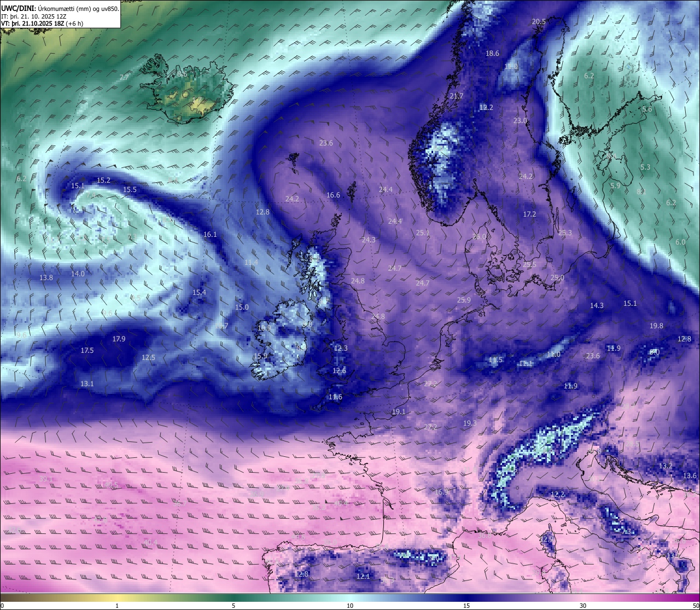Click the valid time line 'VT: þri. 21.10.2025 18Z (+6 h)'
Image resolution: width=700 pixels, height=610 pixels.
tap(42, 24)
